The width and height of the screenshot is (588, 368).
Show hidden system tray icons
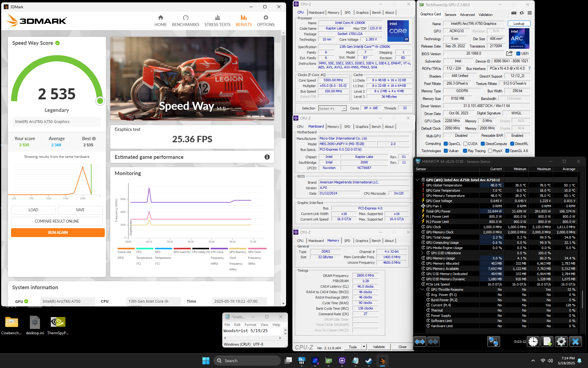pos(533,361)
